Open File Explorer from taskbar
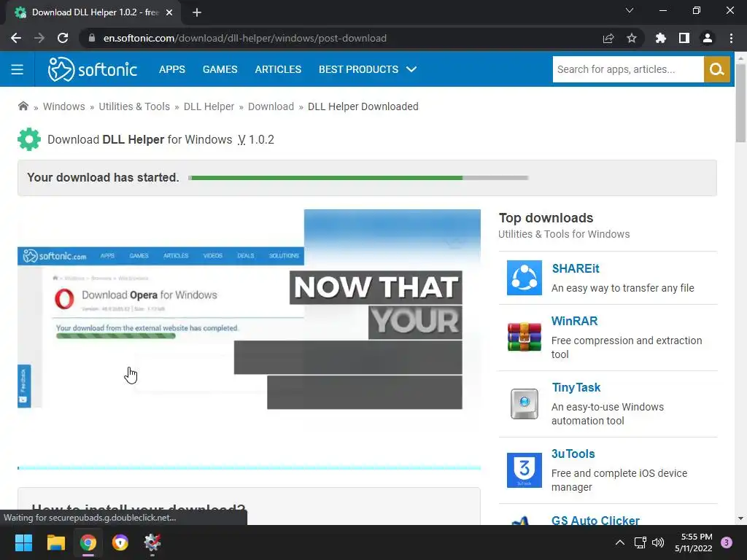The image size is (747, 560). [55, 542]
